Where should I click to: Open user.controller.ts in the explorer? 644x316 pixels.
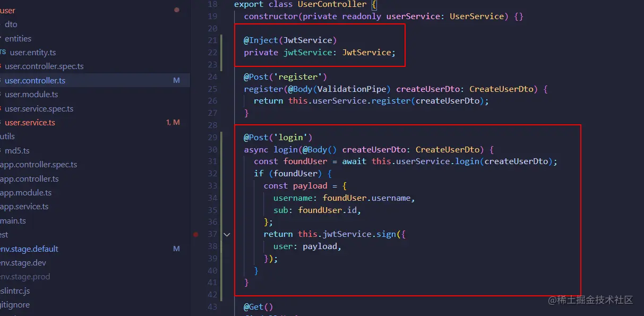point(35,81)
